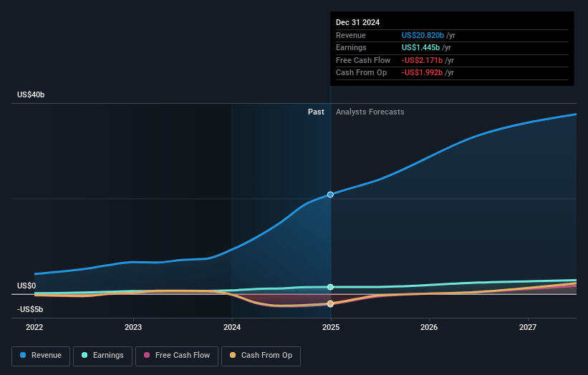This screenshot has height=375, width=588.
Task: Click the -US$2.171b free cash flow value
Action: pyautogui.click(x=423, y=60)
